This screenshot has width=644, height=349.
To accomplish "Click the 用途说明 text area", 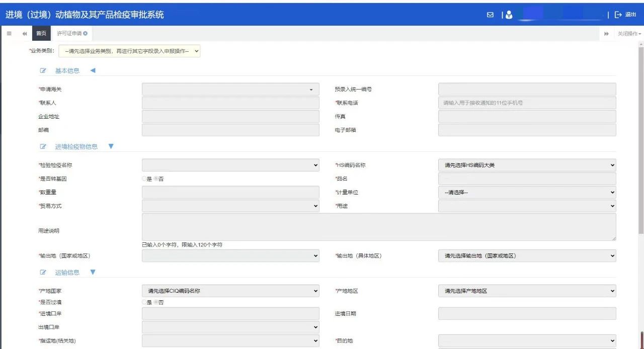I will coord(378,227).
